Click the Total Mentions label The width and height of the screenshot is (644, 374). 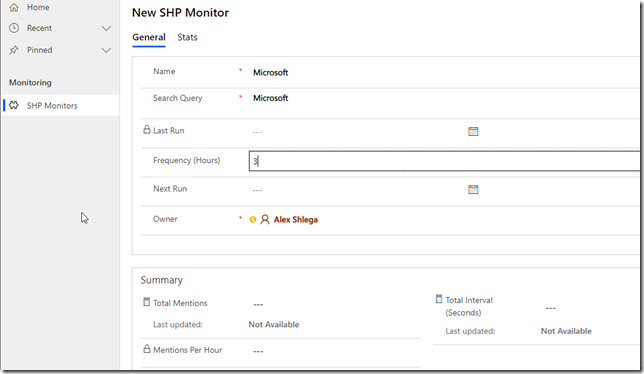[x=180, y=303]
